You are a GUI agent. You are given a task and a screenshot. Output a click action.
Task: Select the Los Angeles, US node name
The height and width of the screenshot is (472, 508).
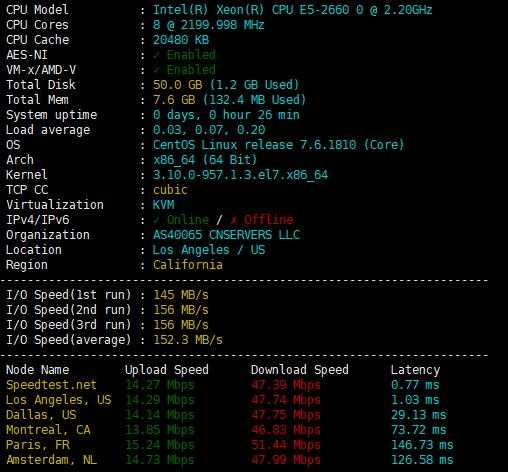tap(59, 400)
